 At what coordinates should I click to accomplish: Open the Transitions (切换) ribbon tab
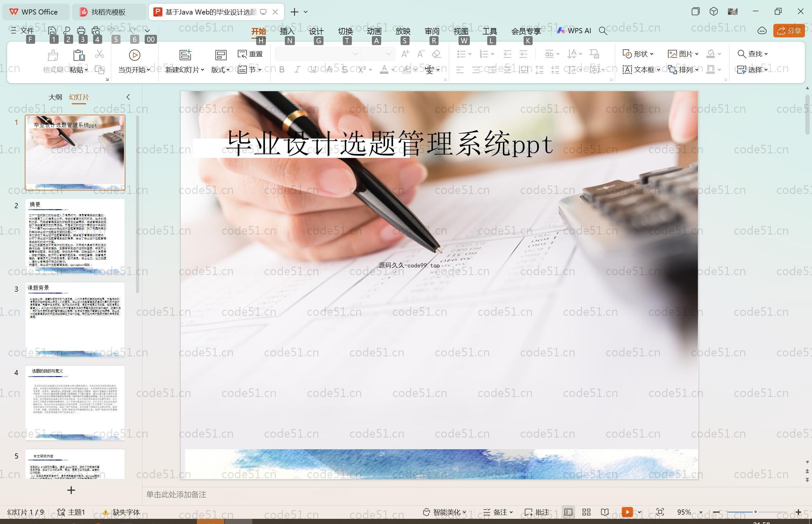[345, 31]
